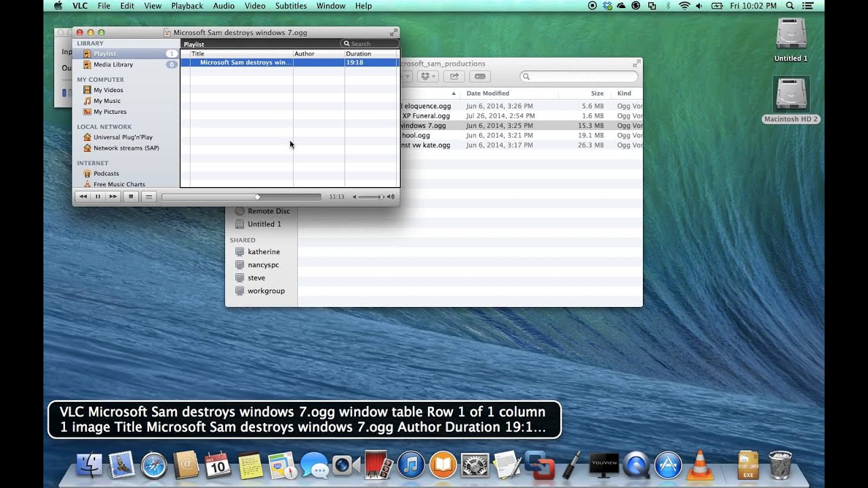Open the Window menu
This screenshot has width=868, height=488.
[x=331, y=5]
